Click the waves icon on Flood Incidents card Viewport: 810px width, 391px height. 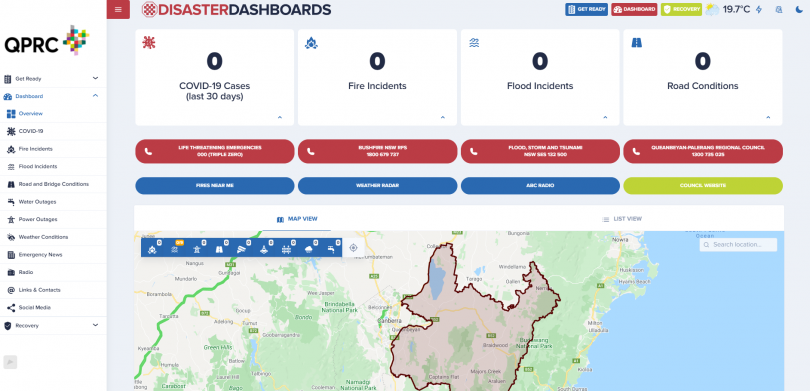tap(474, 43)
